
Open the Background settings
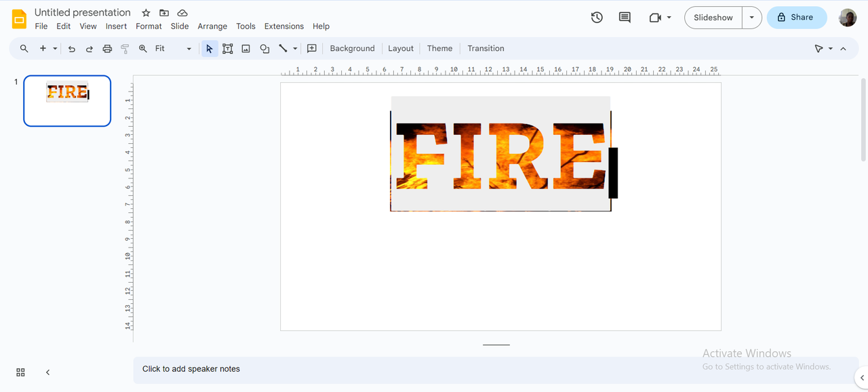352,49
